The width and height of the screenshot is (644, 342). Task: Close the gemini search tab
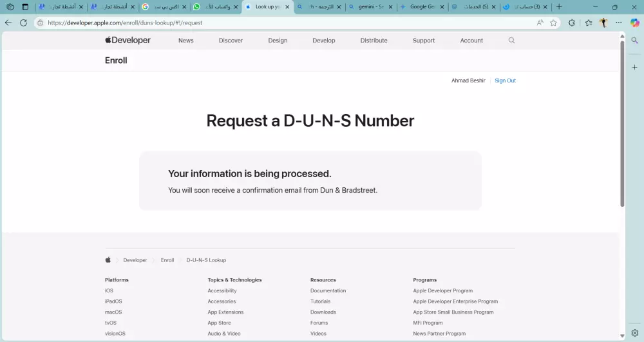pos(390,7)
